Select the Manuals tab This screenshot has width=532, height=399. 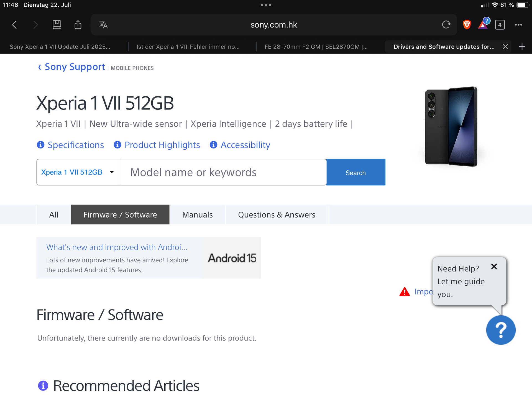coord(198,214)
